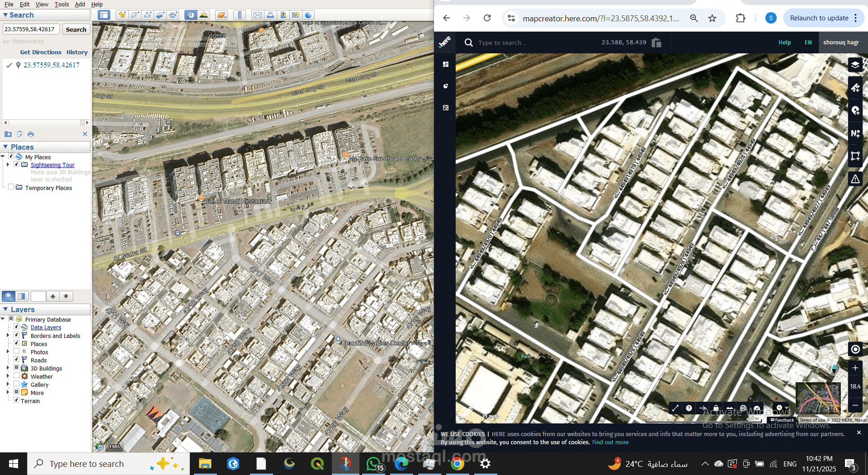Toggle Borders and Labels layer checkbox

[x=16, y=335]
